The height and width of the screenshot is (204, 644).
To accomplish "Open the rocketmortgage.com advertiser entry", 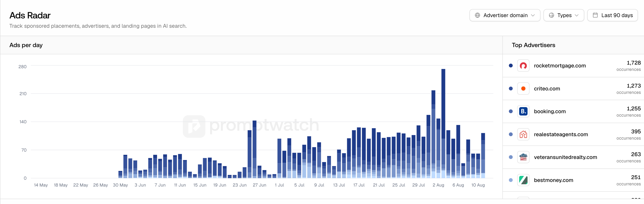I will 573,66.
